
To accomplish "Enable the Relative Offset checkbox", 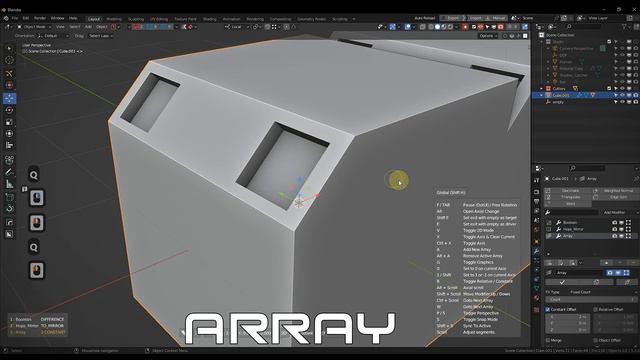I will [596, 309].
